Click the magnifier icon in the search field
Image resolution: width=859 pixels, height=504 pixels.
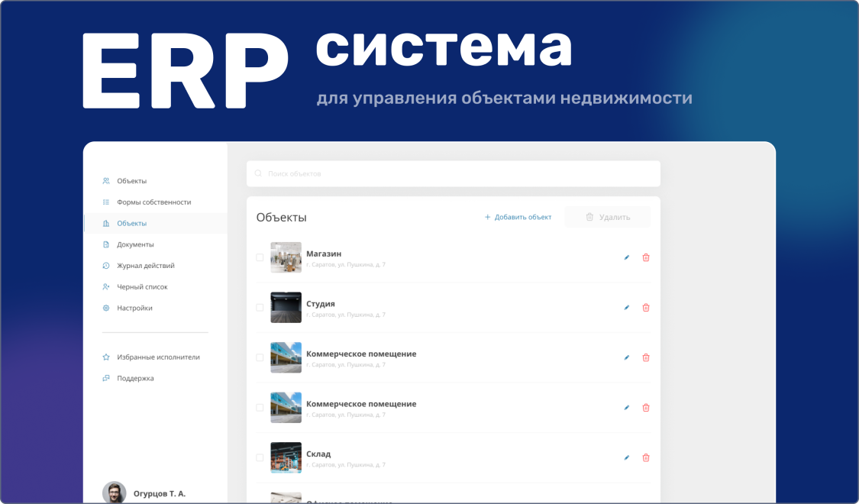pos(258,173)
